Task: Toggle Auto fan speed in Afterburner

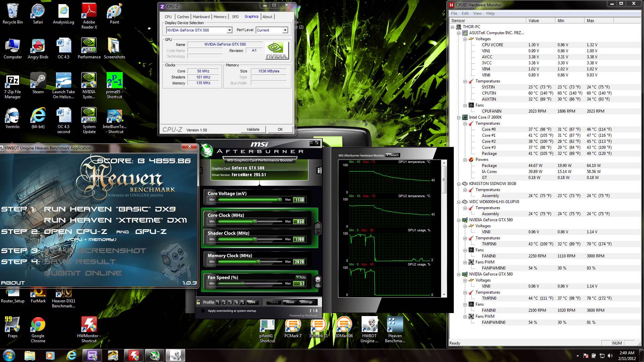Action: [301, 277]
